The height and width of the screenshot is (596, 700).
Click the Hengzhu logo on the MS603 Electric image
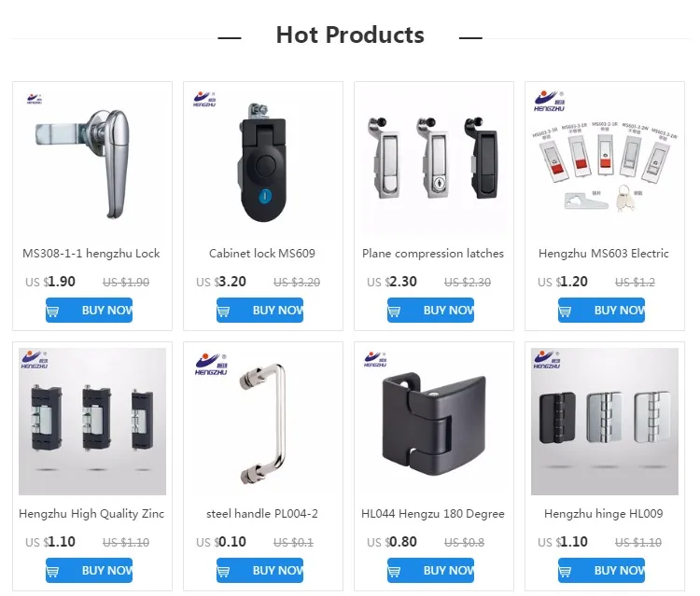point(549,102)
